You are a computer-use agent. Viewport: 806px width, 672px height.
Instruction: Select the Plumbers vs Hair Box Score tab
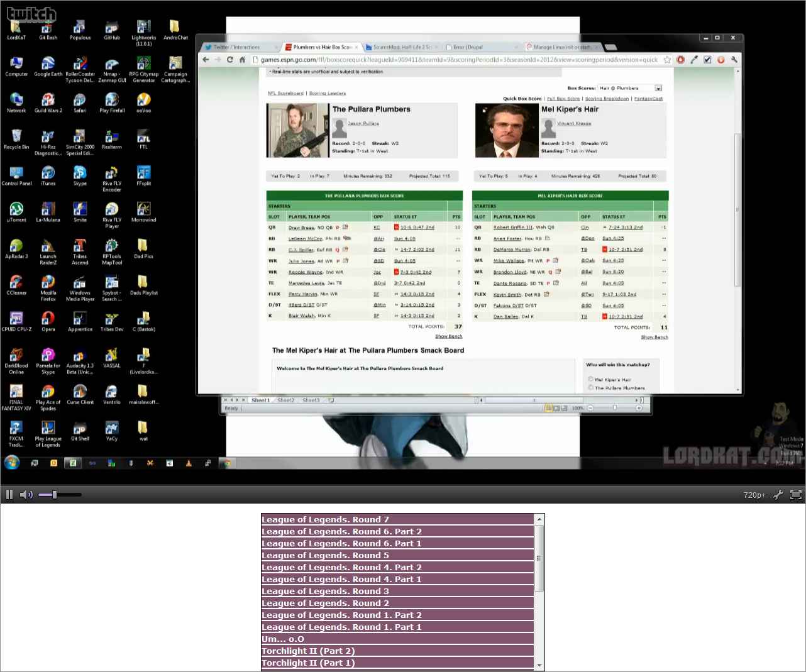pyautogui.click(x=321, y=47)
